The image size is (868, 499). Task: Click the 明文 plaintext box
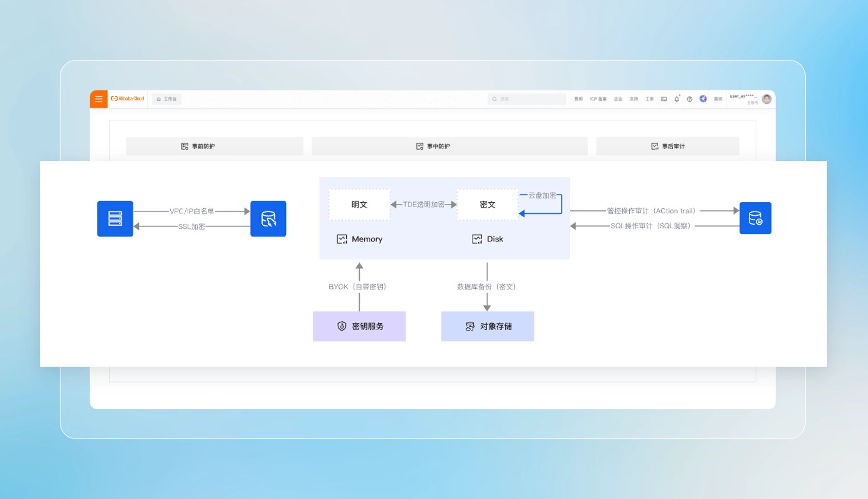[359, 205]
